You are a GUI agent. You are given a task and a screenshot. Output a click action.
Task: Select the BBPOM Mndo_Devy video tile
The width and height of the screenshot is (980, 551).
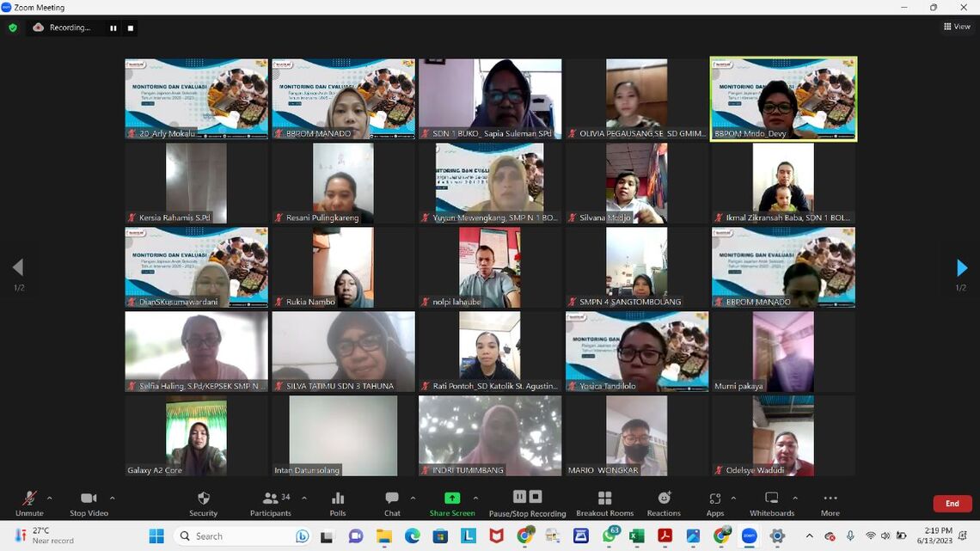click(x=782, y=99)
